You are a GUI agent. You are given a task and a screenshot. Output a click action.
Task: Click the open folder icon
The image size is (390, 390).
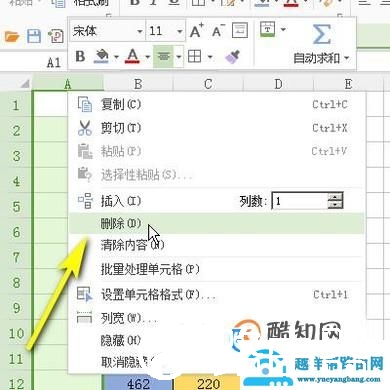pyautogui.click(x=12, y=36)
